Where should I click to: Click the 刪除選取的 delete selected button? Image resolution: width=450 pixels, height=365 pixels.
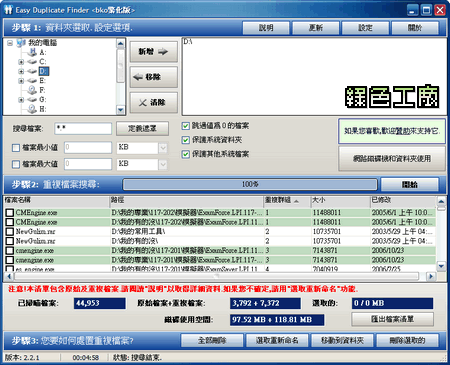(x=407, y=341)
